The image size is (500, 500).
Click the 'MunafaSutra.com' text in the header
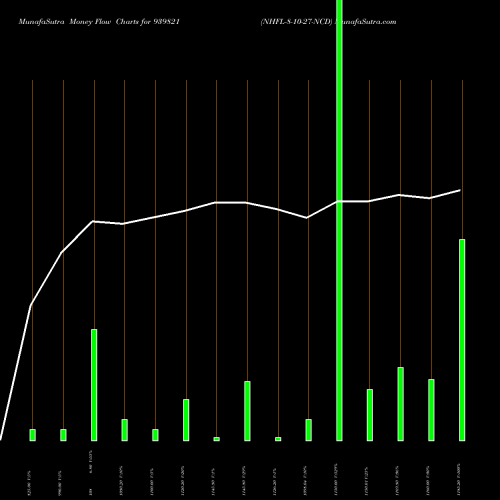(365, 22)
